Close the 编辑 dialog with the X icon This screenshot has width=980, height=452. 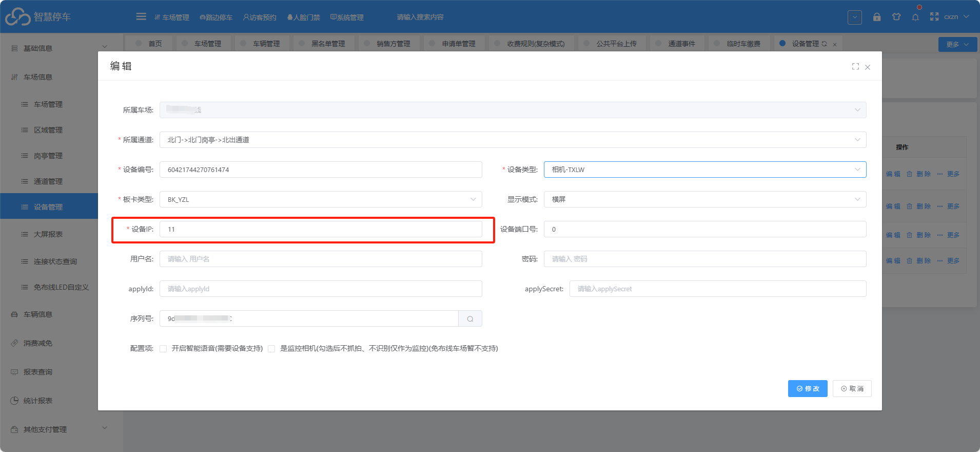pos(868,67)
